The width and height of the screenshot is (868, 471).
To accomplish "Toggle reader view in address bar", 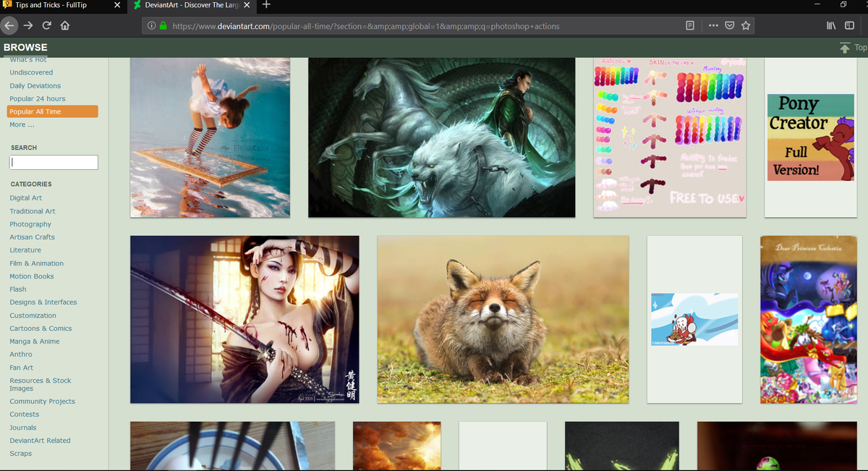I will pos(690,26).
